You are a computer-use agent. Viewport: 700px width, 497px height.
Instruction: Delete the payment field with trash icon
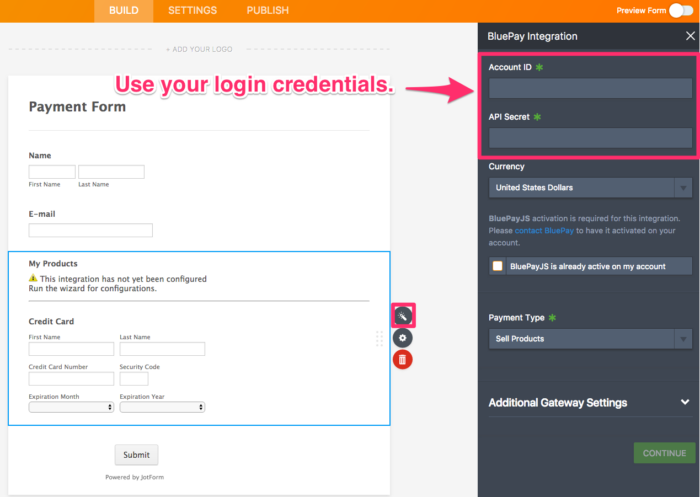[403, 359]
